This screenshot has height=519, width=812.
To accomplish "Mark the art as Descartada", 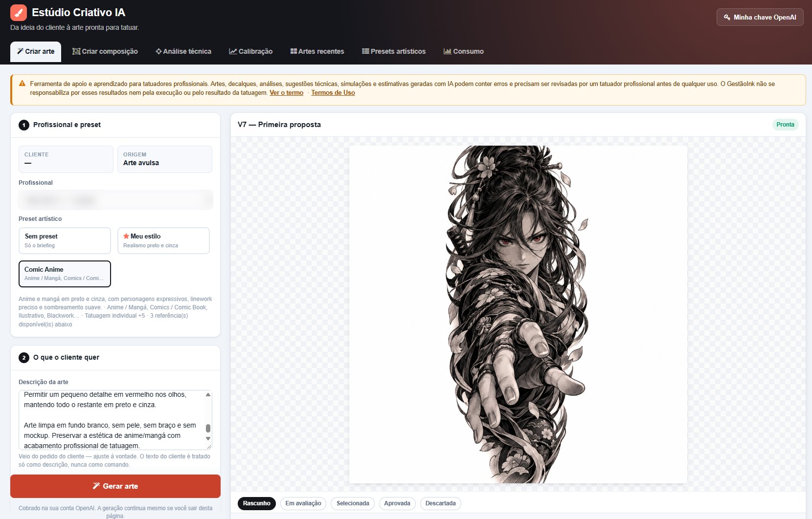I will pos(441,503).
